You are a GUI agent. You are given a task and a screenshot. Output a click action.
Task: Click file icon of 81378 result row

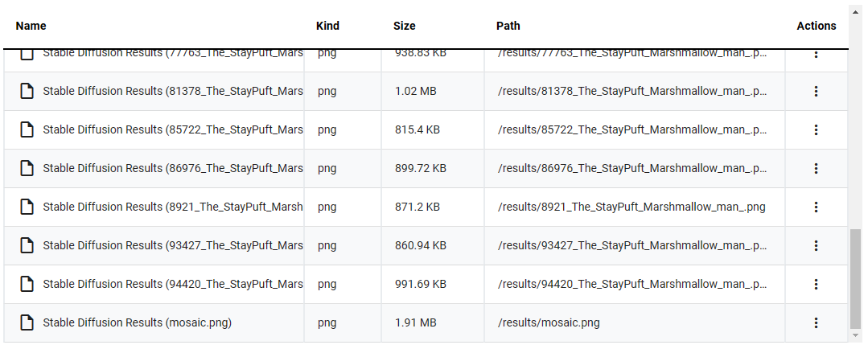[x=27, y=91]
